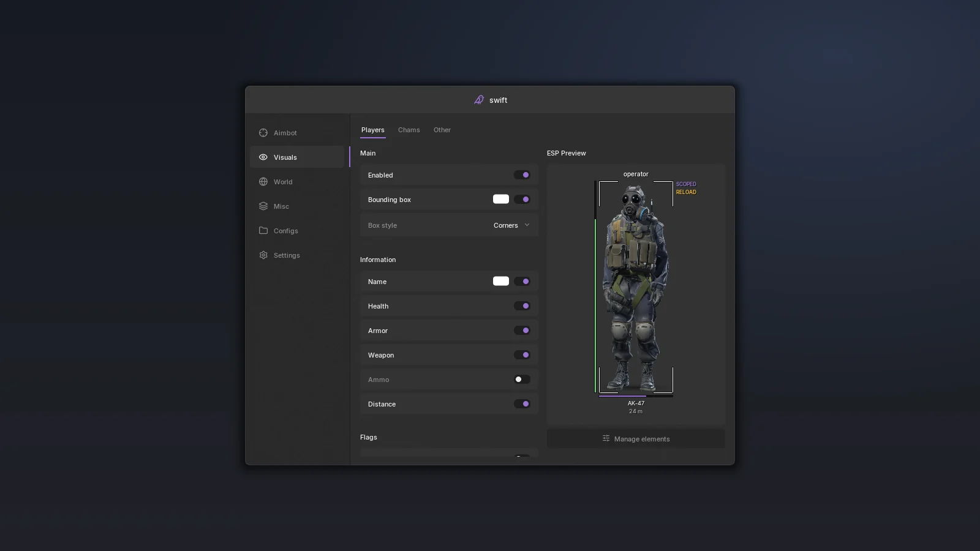
Task: Click the Settings gear icon
Action: pyautogui.click(x=263, y=255)
